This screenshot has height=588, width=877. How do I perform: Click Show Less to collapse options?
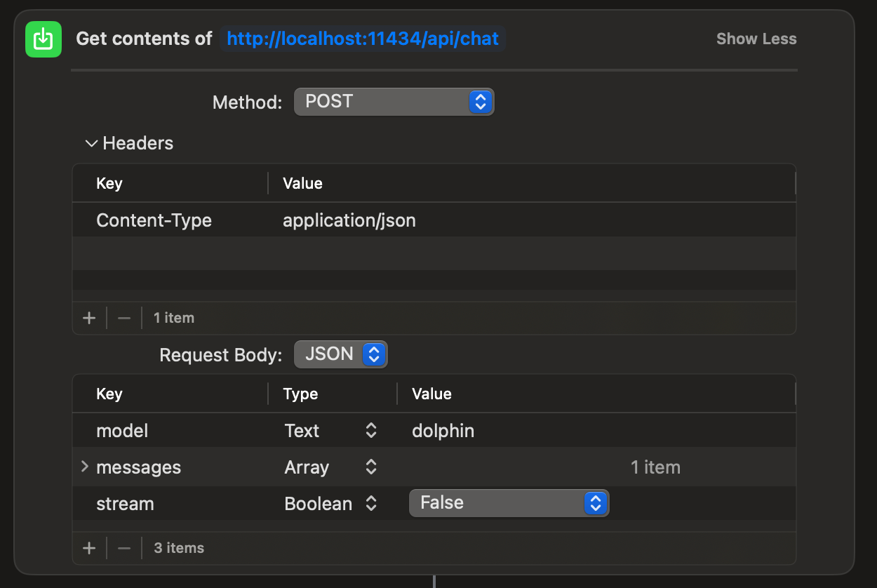point(756,39)
